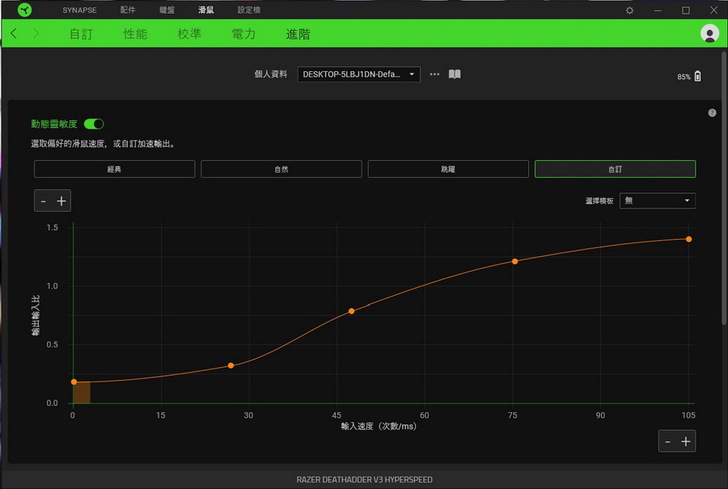Go to the 電力 tab
The width and height of the screenshot is (728, 489).
point(243,34)
